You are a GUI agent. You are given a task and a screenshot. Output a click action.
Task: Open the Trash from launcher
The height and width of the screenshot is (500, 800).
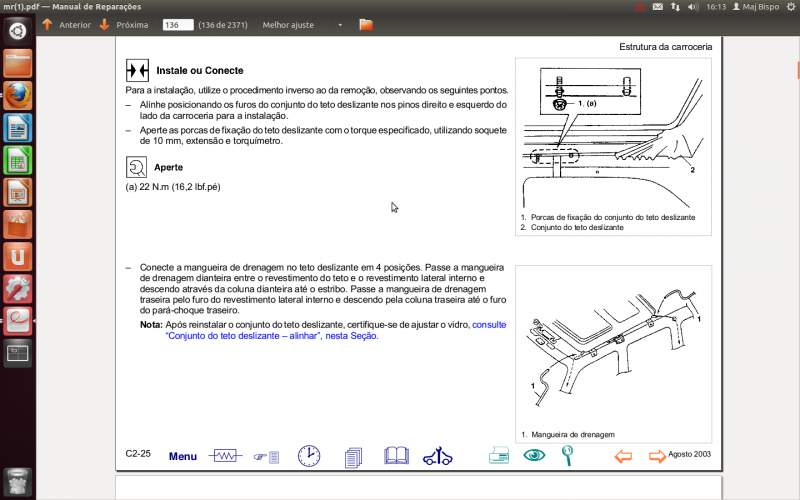click(x=18, y=481)
